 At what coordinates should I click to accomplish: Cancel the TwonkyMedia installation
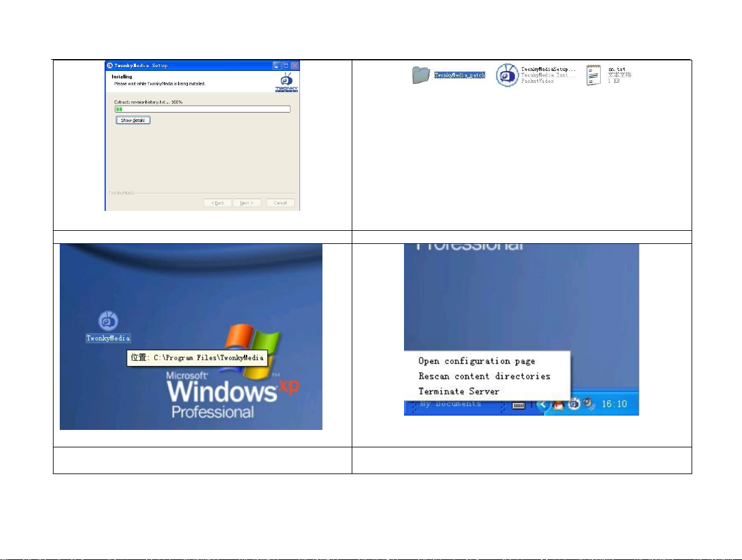[280, 203]
